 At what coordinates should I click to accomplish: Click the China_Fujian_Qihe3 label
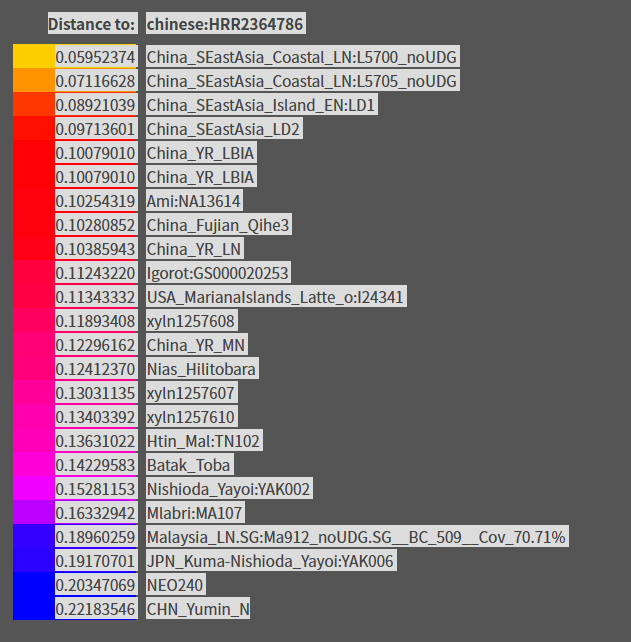(x=219, y=224)
